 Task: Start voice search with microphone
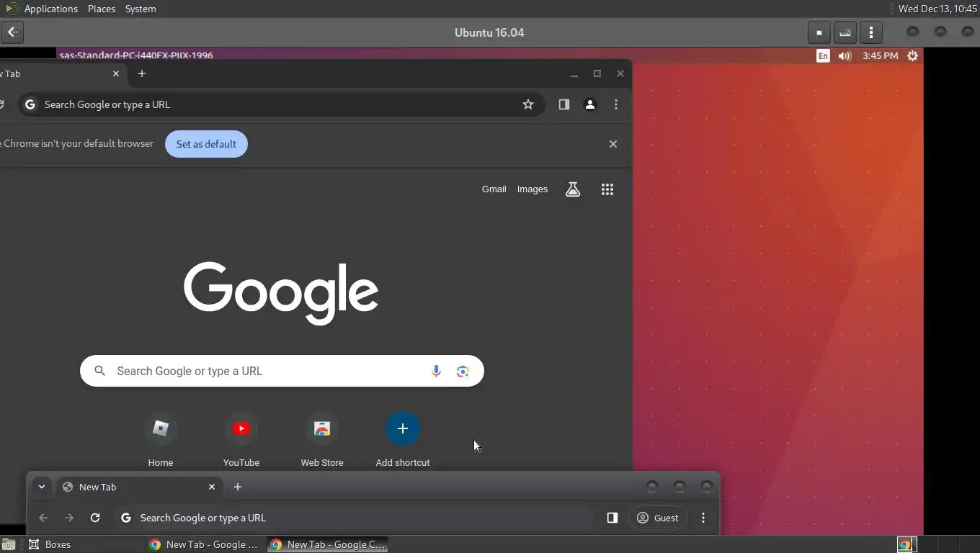pos(436,371)
